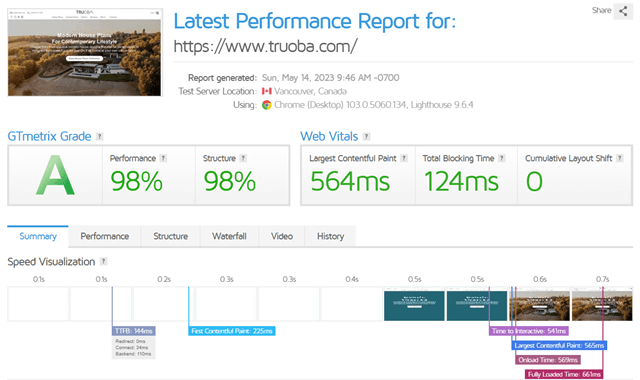This screenshot has height=380, width=640.
Task: Open the Video tab
Action: click(x=282, y=236)
